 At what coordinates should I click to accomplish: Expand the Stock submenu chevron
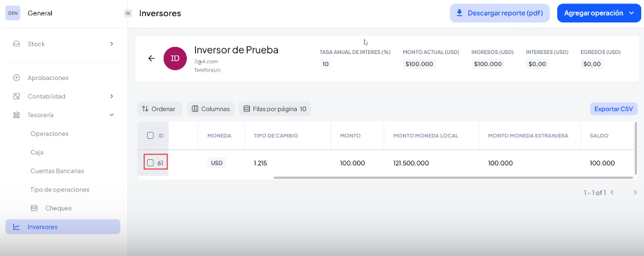tap(112, 44)
